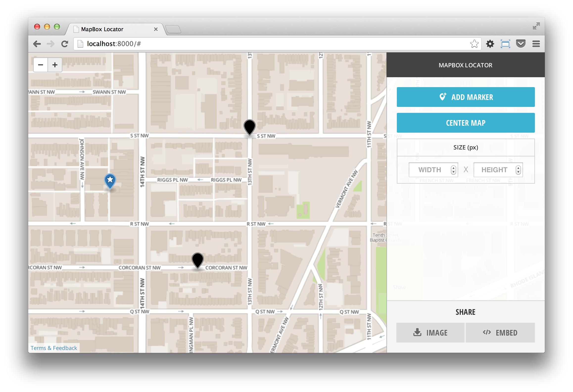Reload the page
Screen dimensions: 573x392
pyautogui.click(x=65, y=44)
